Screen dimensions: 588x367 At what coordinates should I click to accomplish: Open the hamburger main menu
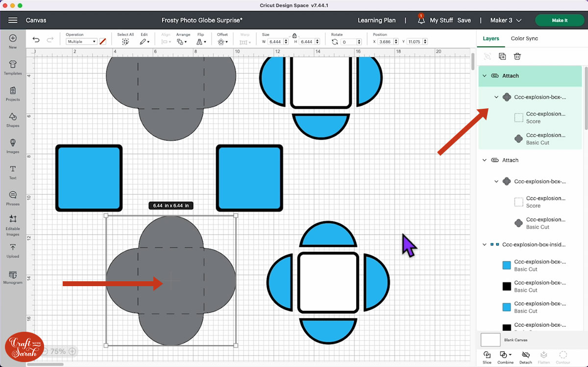tap(13, 20)
